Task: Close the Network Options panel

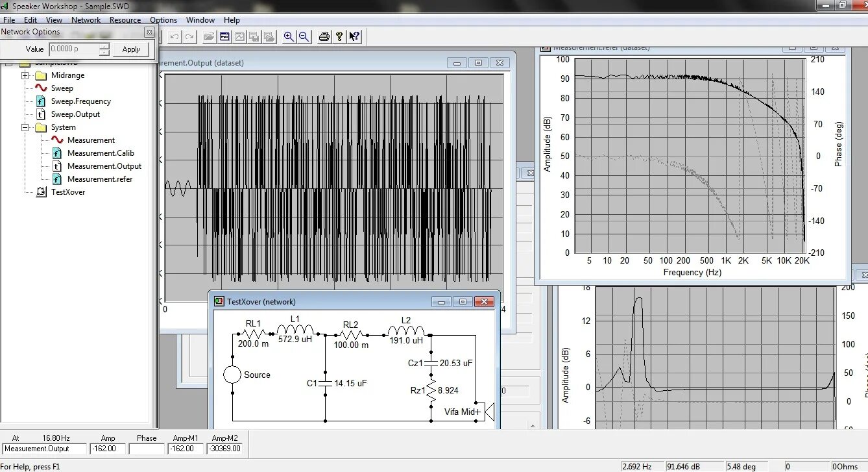Action: [149, 32]
